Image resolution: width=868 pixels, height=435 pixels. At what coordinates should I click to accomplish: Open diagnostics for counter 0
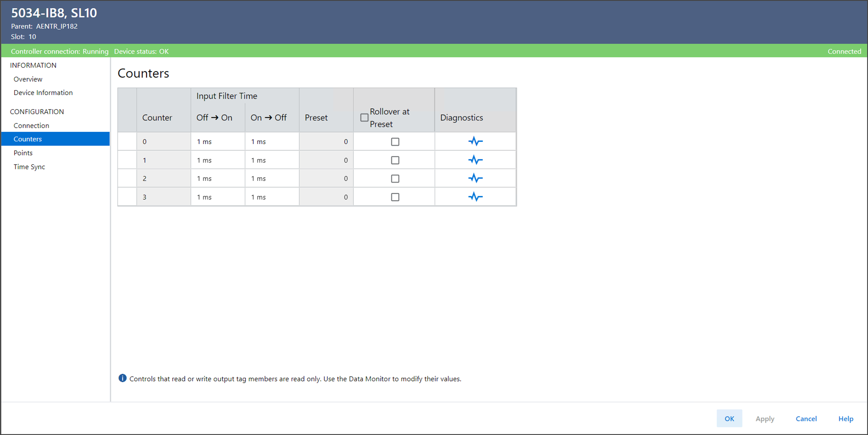pos(475,141)
